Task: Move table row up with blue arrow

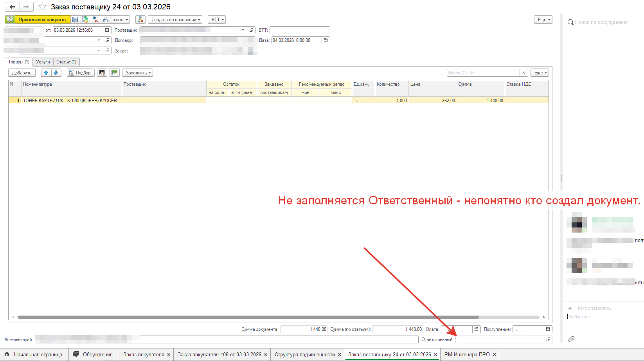Action: click(46, 73)
